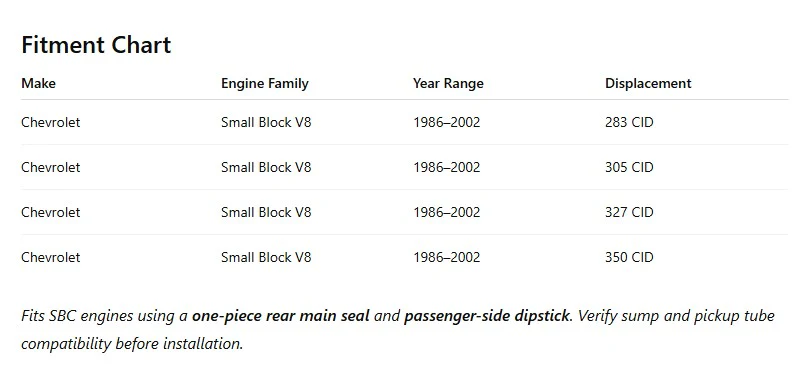Click the Fitment Chart heading
This screenshot has width=792, height=374.
(96, 45)
